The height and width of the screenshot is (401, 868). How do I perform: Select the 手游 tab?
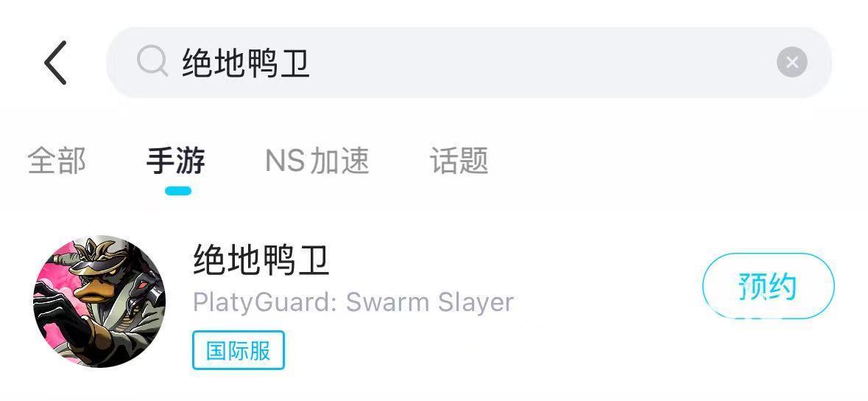pyautogui.click(x=176, y=161)
